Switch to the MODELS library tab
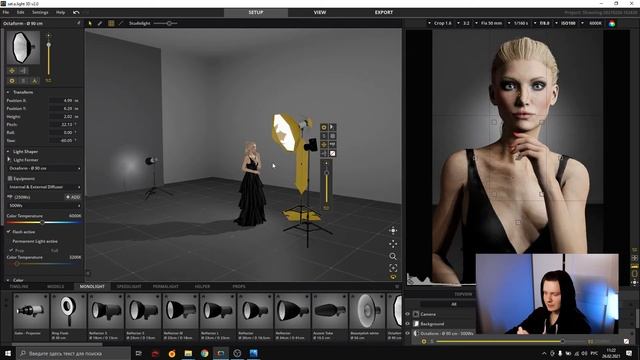640x360 pixels. click(x=56, y=287)
